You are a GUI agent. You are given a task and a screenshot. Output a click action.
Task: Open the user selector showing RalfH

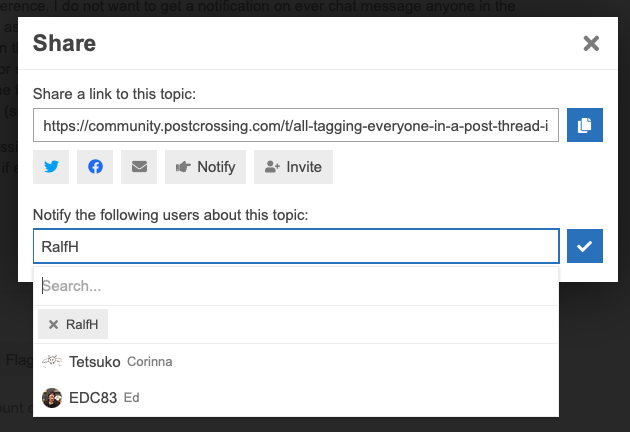[296, 246]
